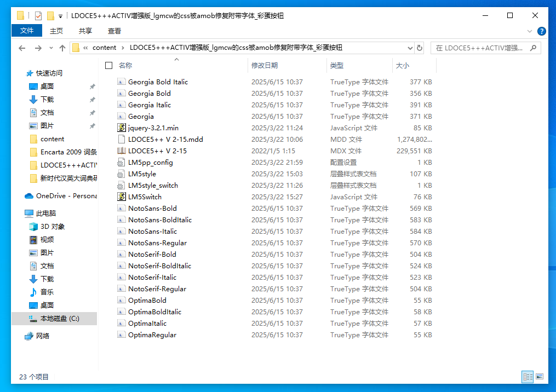Click the LM5style stylesheet file icon

pos(121,174)
